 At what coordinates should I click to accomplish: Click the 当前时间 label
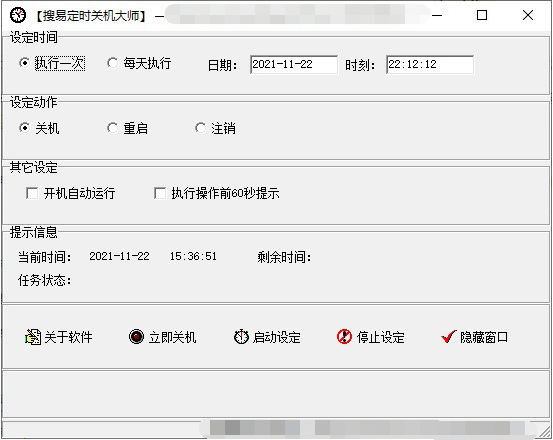pyautogui.click(x=44, y=257)
